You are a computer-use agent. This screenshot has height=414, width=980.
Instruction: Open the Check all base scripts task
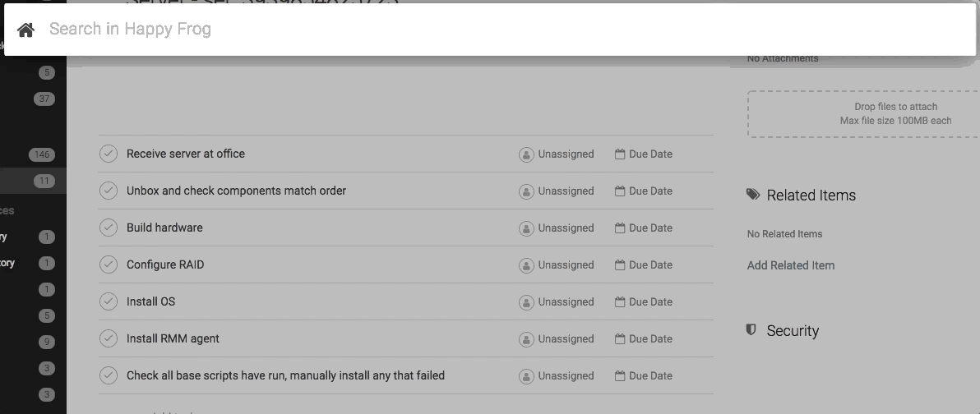pyautogui.click(x=285, y=375)
